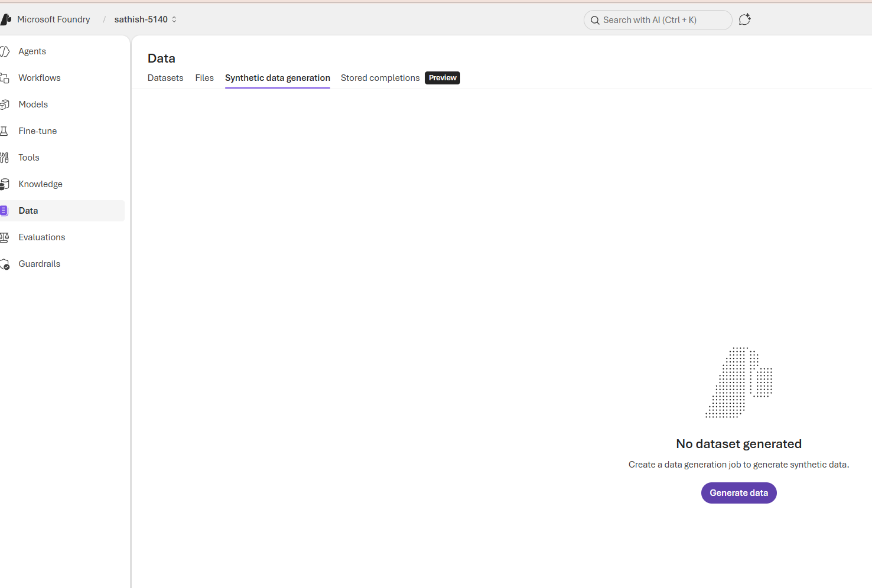Click the Evaluations scale icon

pyautogui.click(x=5, y=237)
